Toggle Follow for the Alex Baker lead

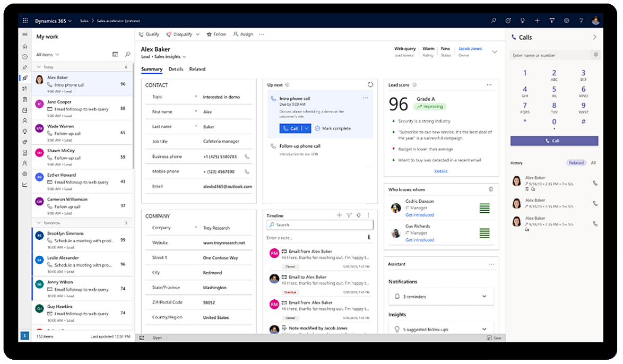point(216,34)
